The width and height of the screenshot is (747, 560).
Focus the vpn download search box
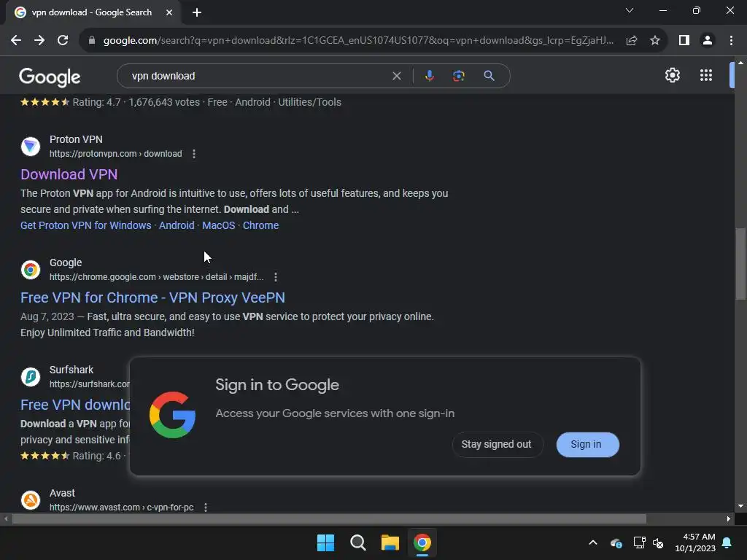[258, 76]
